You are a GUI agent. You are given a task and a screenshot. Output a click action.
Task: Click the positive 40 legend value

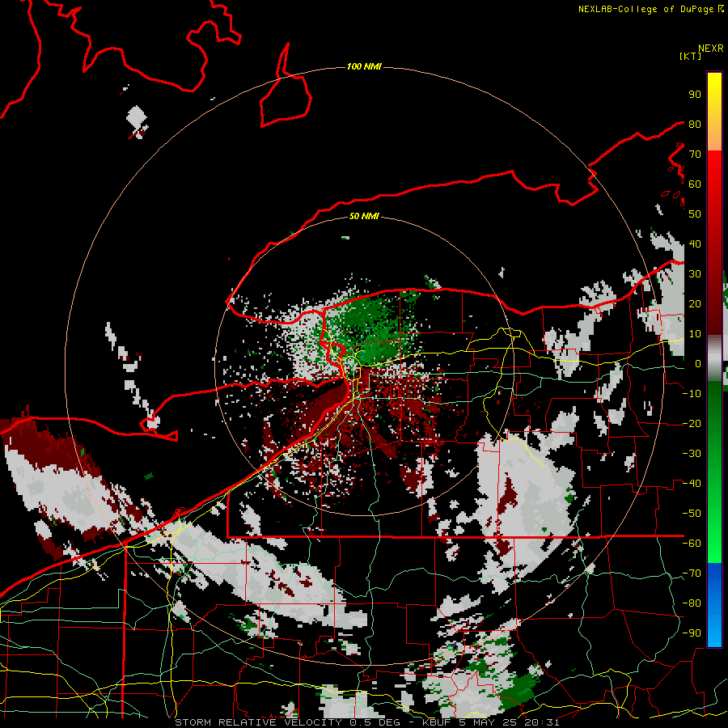click(x=695, y=244)
